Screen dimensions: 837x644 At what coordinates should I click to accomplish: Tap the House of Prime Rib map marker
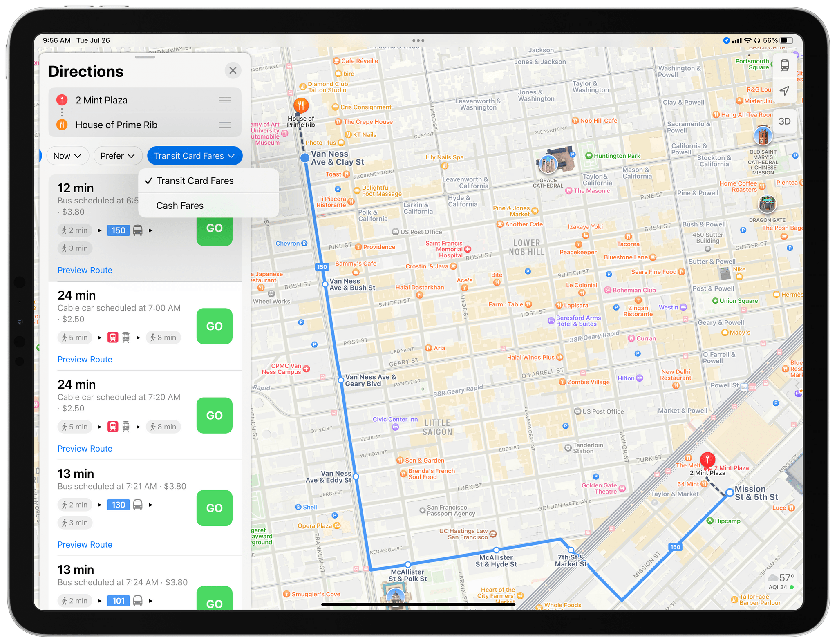[x=301, y=106]
